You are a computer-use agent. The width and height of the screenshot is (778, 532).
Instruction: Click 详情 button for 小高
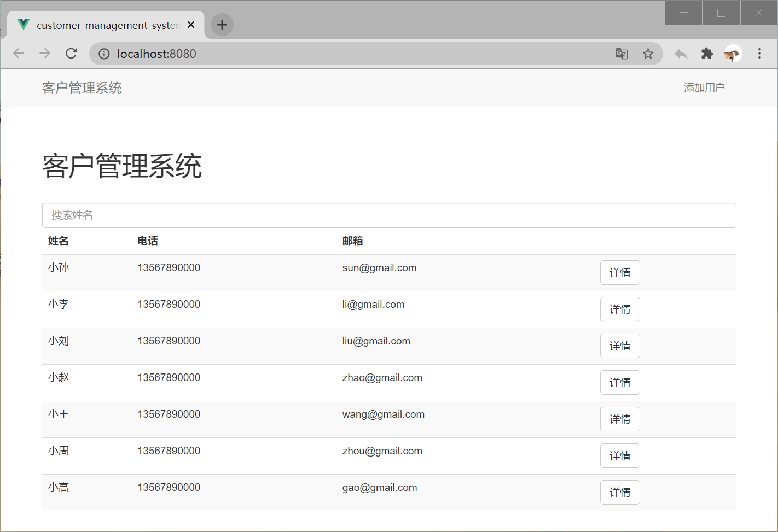620,492
